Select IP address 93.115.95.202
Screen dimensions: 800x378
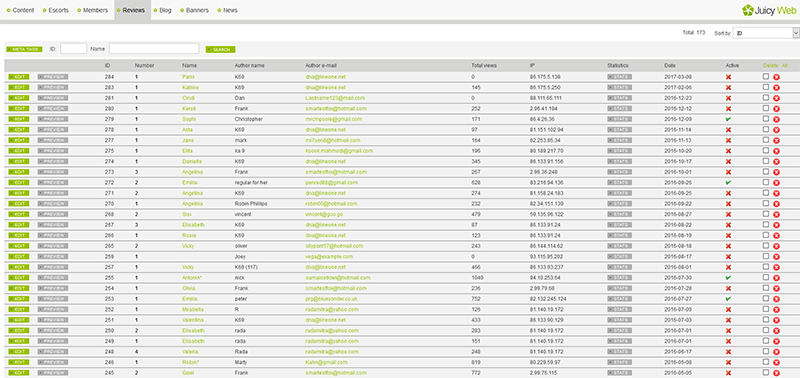click(547, 257)
